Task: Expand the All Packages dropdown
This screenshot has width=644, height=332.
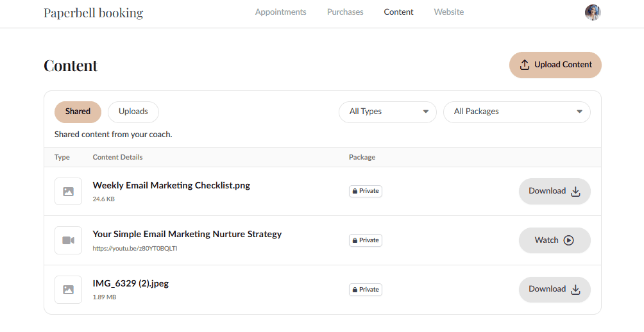Action: [x=516, y=112]
